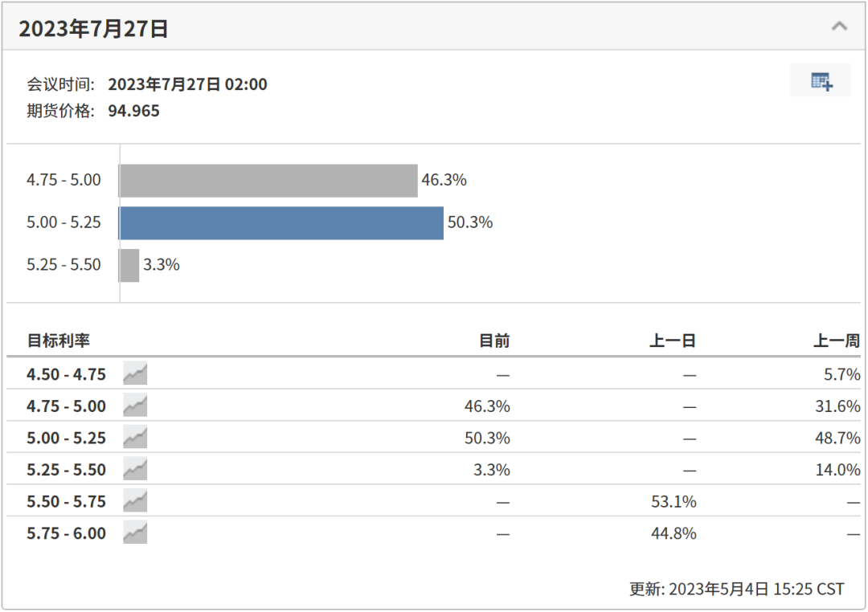Open chart icon for 5.25 - 5.50 row
Screen dimensions: 868x612
click(x=135, y=469)
